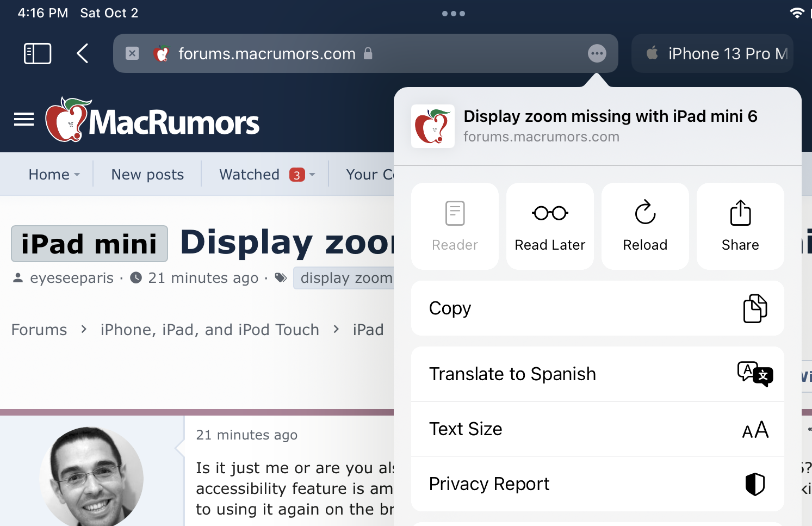
Task: Choose Translate to Spanish
Action: pyautogui.click(x=598, y=374)
